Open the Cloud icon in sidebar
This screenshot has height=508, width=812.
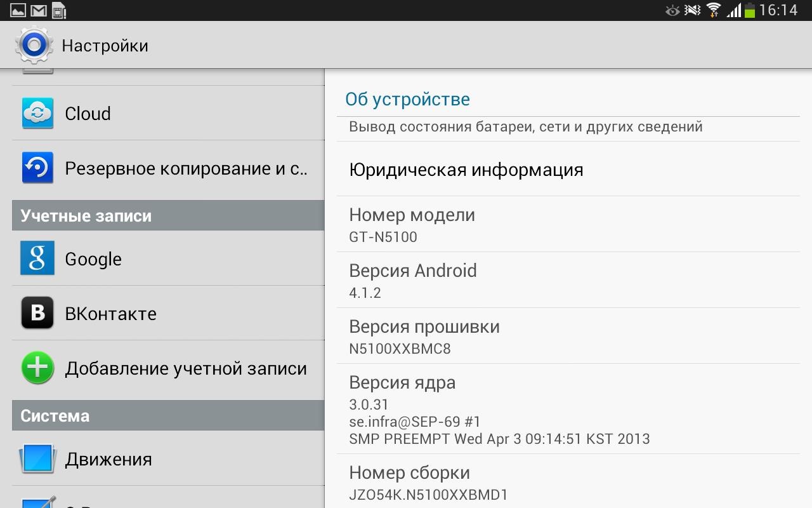pos(37,114)
